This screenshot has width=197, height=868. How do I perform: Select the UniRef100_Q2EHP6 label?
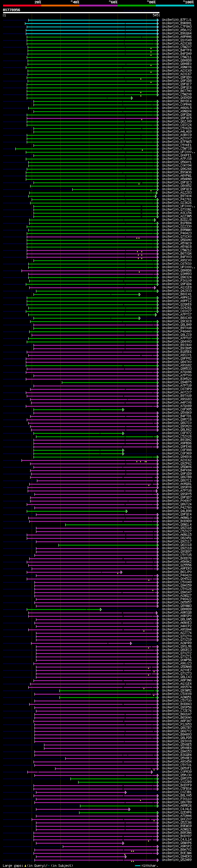176,812
